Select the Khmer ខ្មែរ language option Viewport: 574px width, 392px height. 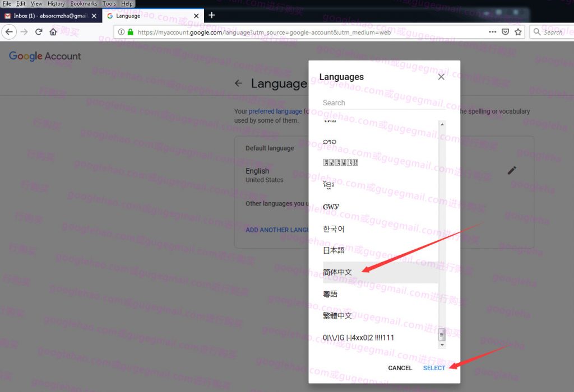coord(381,185)
